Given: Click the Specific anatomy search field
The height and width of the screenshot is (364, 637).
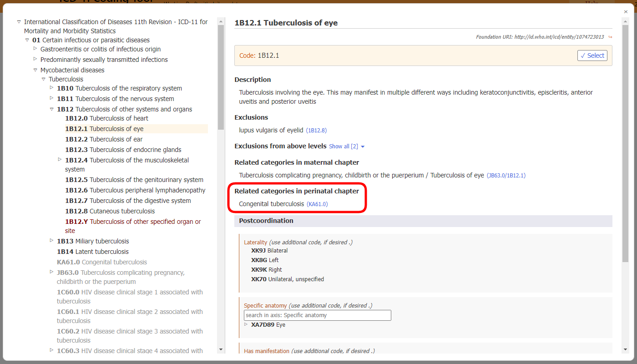Looking at the screenshot, I should click(x=317, y=315).
